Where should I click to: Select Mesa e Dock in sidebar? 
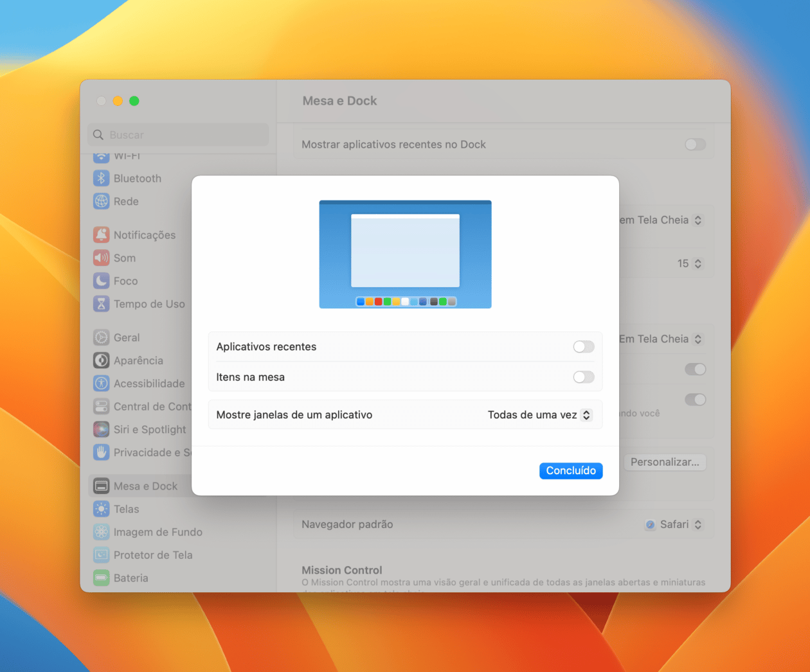point(102,486)
